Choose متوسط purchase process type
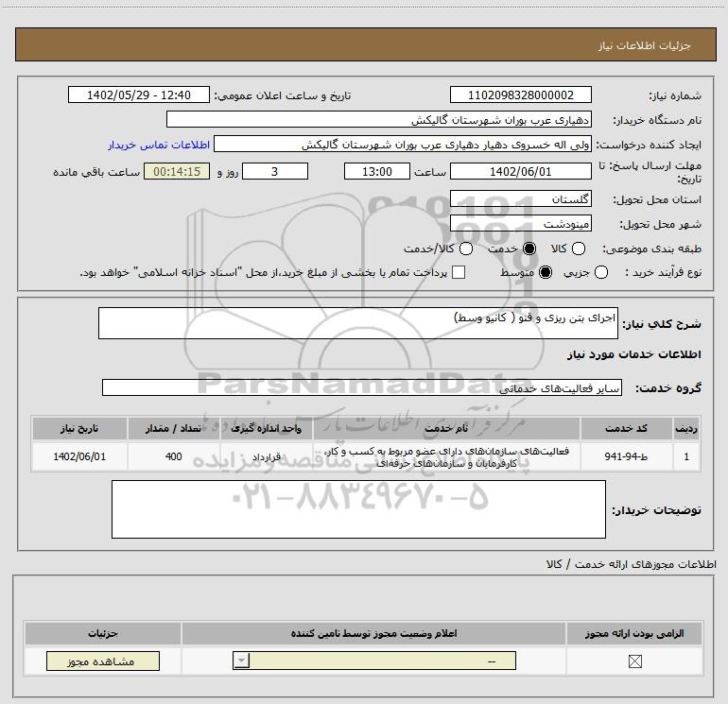 click(x=546, y=272)
